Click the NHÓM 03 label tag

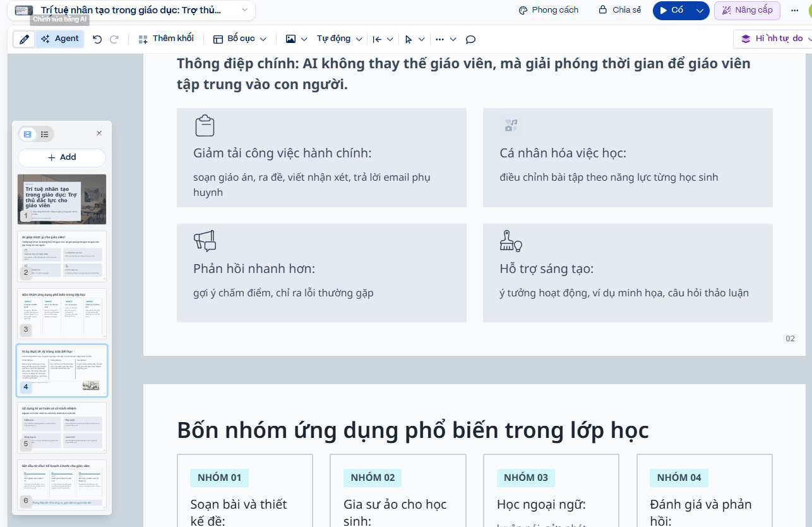[526, 478]
